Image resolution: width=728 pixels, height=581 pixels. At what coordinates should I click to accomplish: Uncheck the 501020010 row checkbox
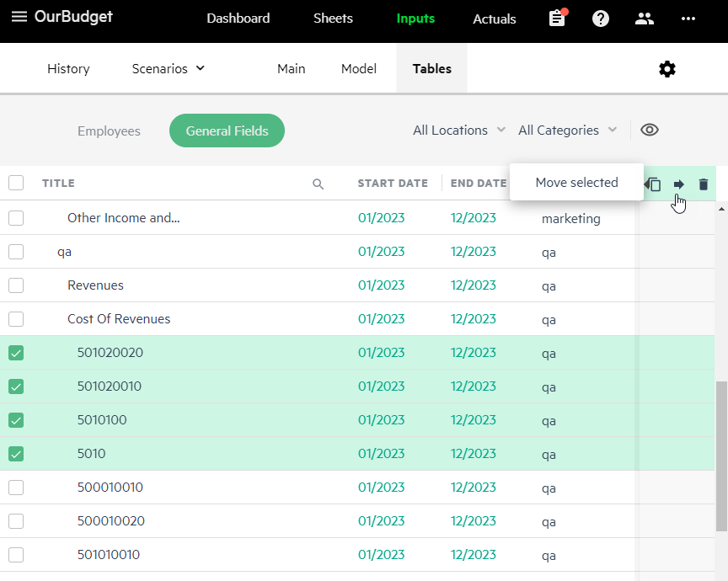click(x=16, y=386)
